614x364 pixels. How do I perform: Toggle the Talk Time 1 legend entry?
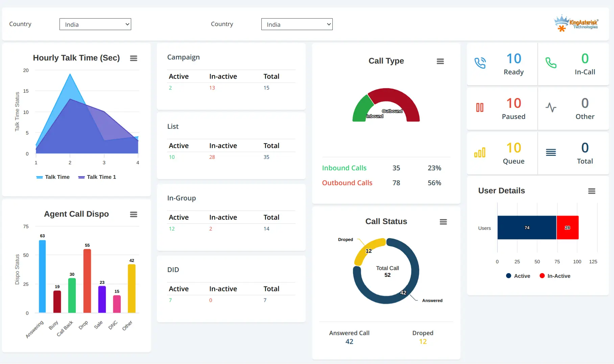click(x=97, y=177)
